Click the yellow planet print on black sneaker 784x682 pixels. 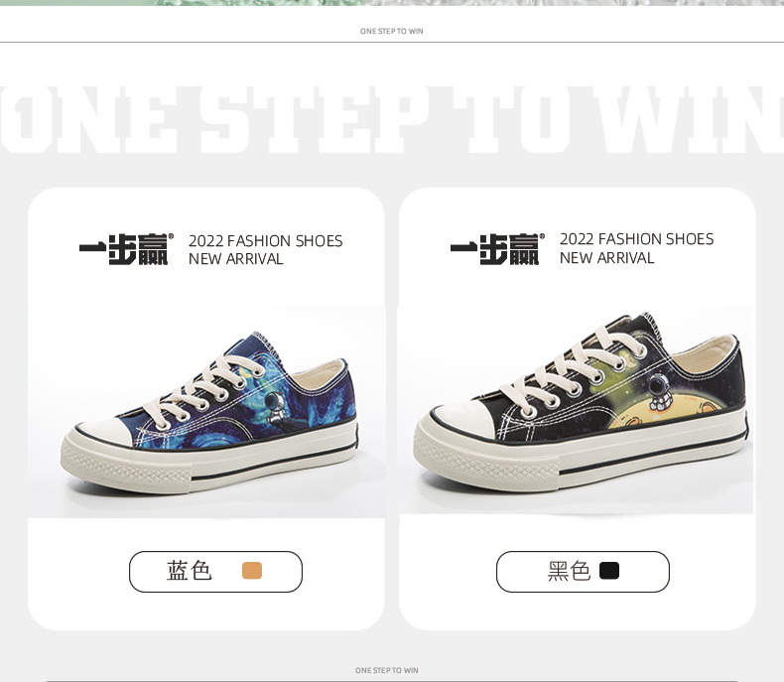click(670, 413)
